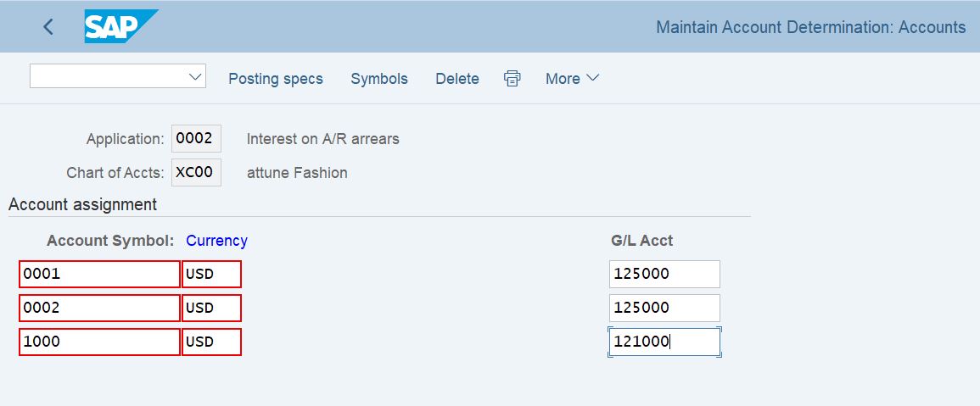Screen dimensions: 980x406
Task: Open the More menu
Action: click(x=572, y=79)
